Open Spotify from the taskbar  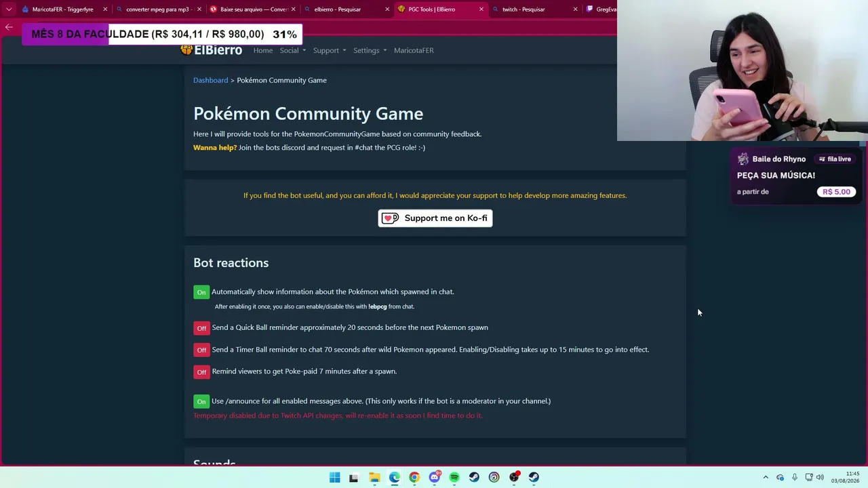click(454, 477)
